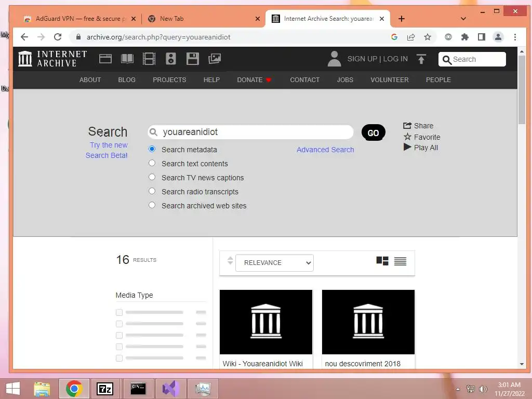
Task: Click the Share icon beside search
Action: click(407, 126)
